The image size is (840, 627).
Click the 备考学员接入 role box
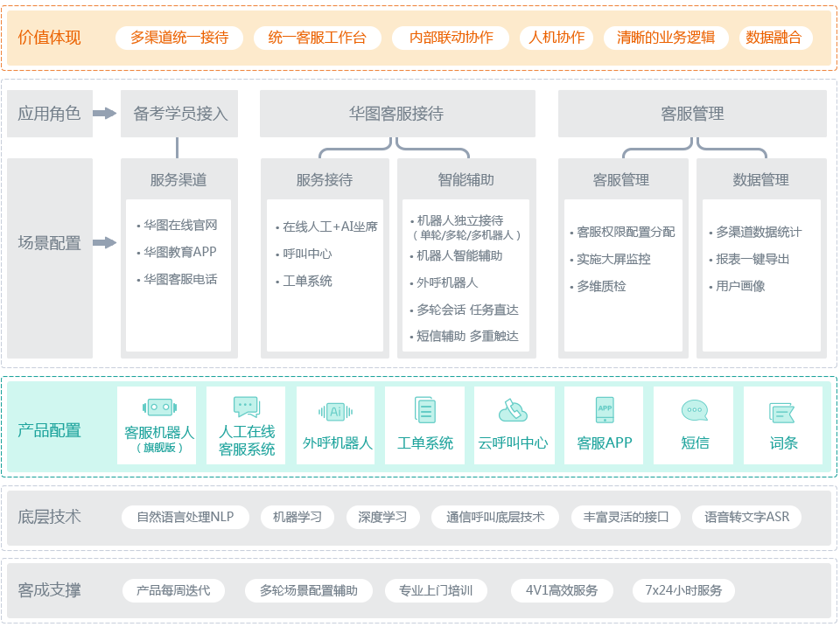click(179, 114)
